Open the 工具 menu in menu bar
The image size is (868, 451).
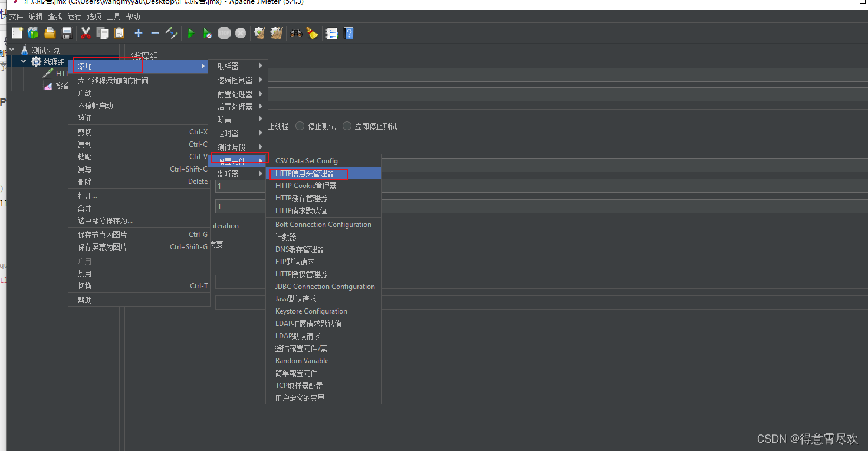(113, 17)
